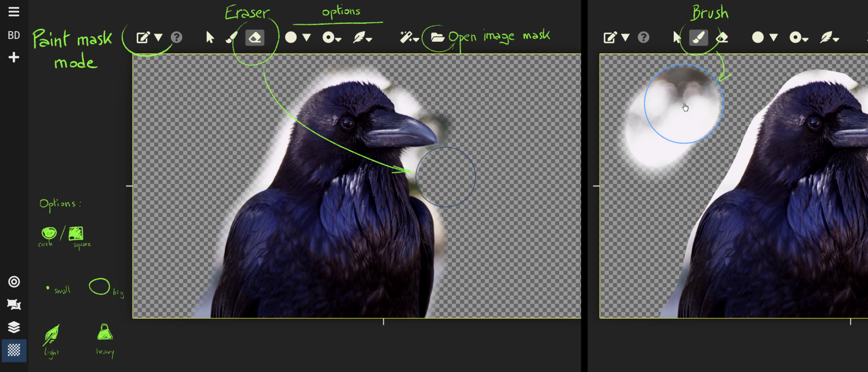The width and height of the screenshot is (868, 372).
Task: Click the raven image in left canvas
Action: (331, 207)
